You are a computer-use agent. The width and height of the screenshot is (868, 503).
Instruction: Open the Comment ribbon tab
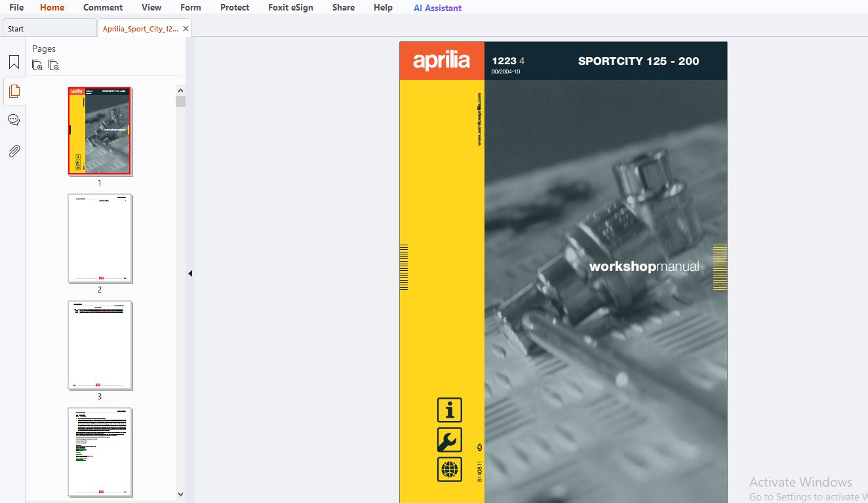(103, 7)
